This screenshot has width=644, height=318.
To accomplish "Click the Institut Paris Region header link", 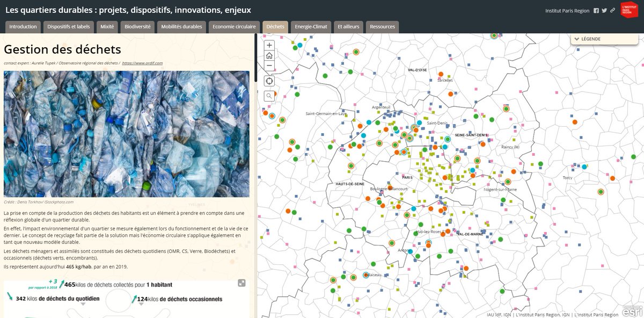I will click(x=567, y=11).
